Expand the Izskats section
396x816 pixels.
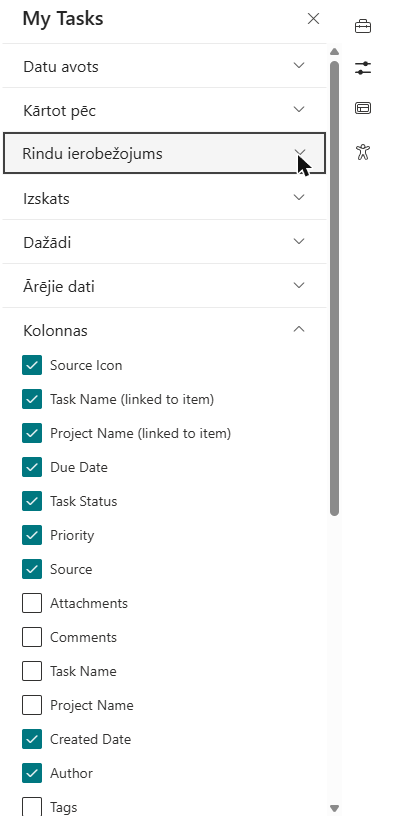[x=164, y=198]
